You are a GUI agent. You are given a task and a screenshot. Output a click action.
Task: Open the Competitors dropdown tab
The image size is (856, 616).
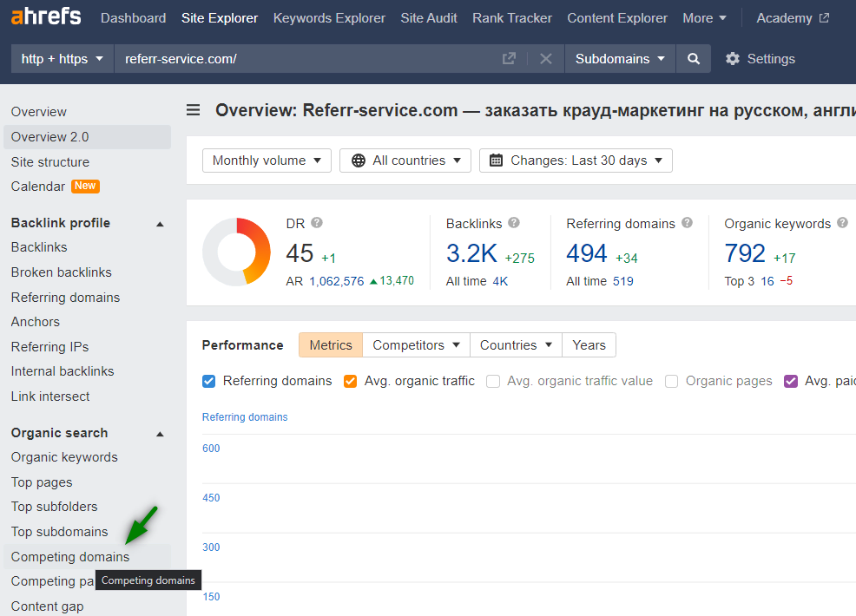pyautogui.click(x=416, y=344)
